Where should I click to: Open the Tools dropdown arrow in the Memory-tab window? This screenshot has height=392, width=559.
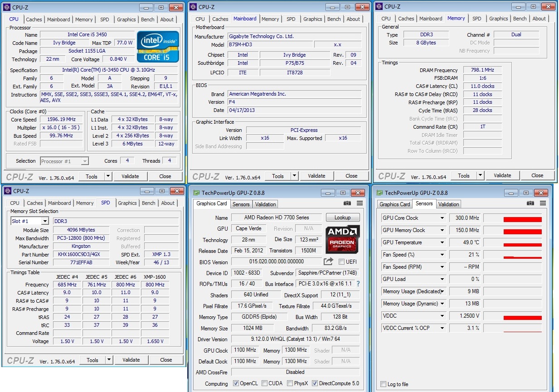[x=480, y=175]
